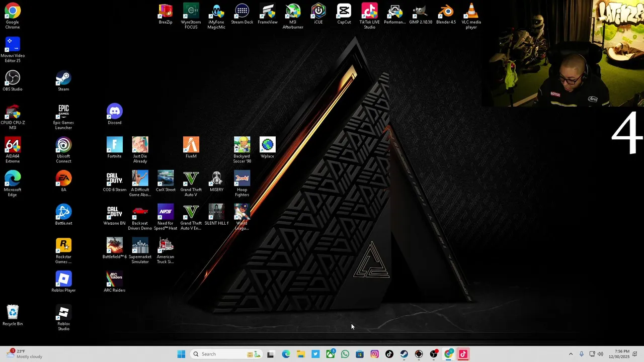644x362 pixels.
Task: Select the MISERY game icon
Action: (x=216, y=182)
